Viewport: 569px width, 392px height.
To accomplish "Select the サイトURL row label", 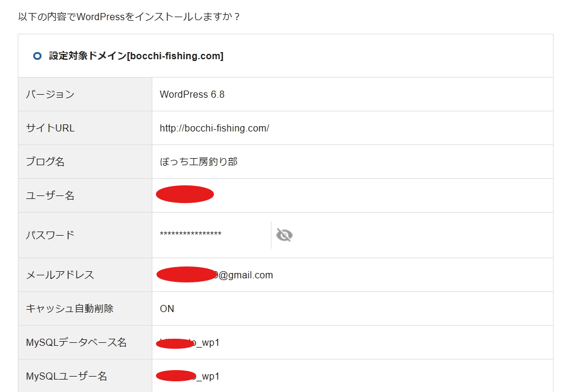I will tap(50, 128).
